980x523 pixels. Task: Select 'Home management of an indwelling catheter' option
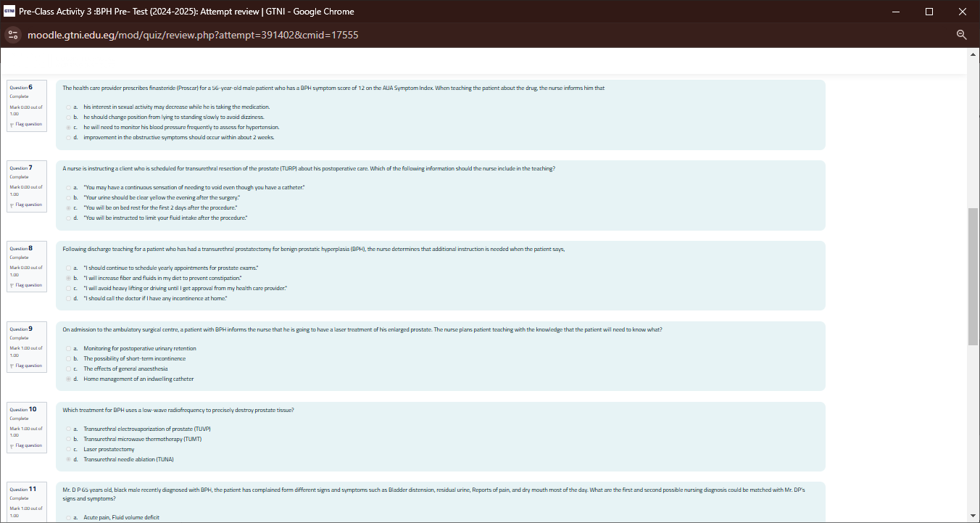pos(68,379)
